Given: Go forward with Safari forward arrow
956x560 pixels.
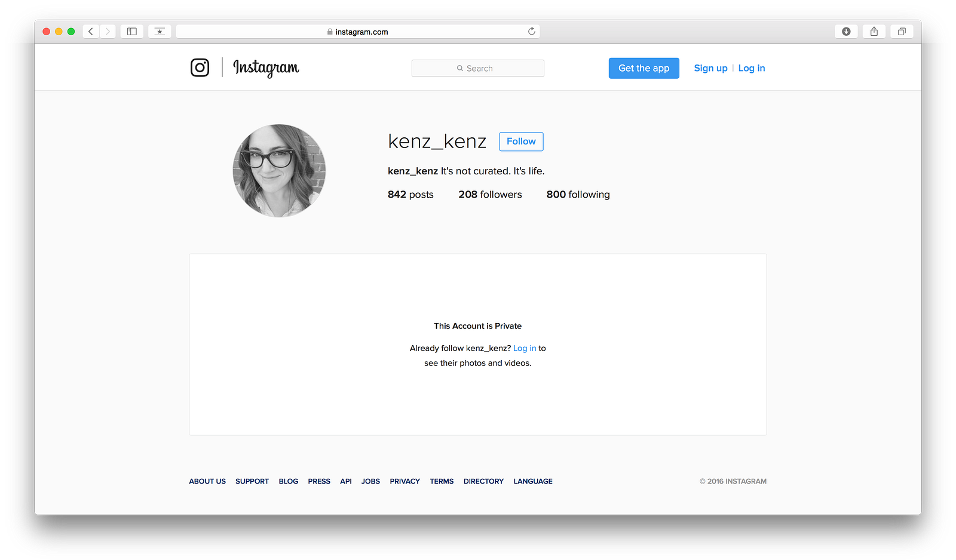Looking at the screenshot, I should pos(108,32).
